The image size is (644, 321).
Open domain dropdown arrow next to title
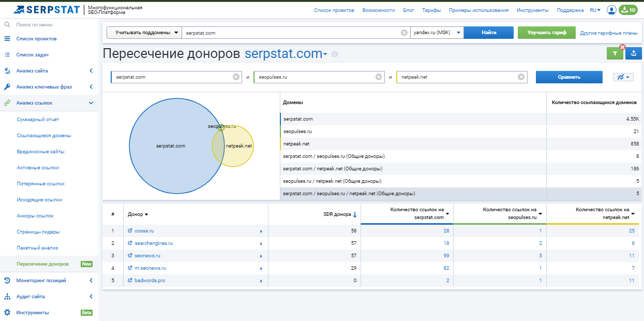[325, 55]
